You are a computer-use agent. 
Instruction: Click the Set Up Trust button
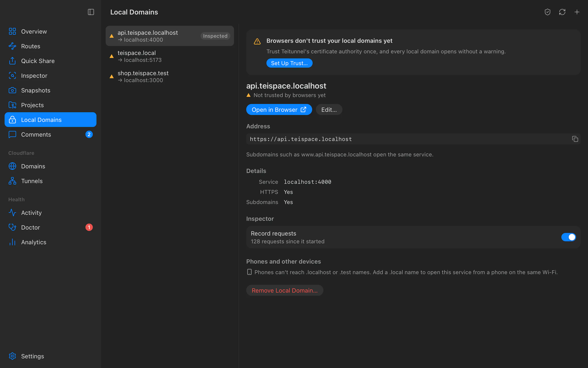(289, 63)
